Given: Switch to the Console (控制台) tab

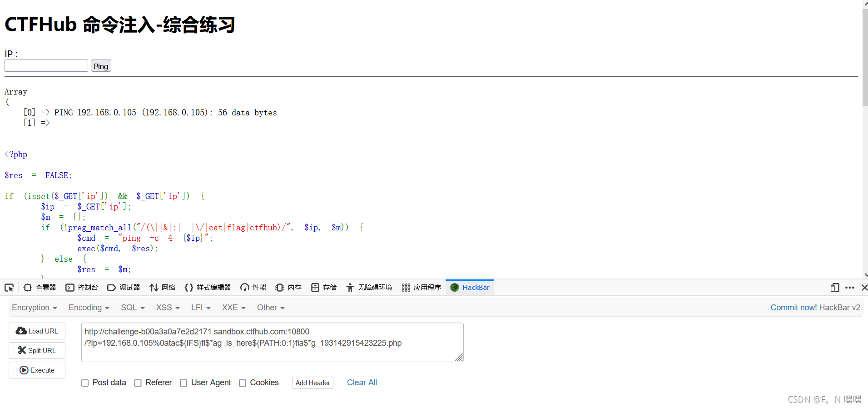Looking at the screenshot, I should click(82, 288).
